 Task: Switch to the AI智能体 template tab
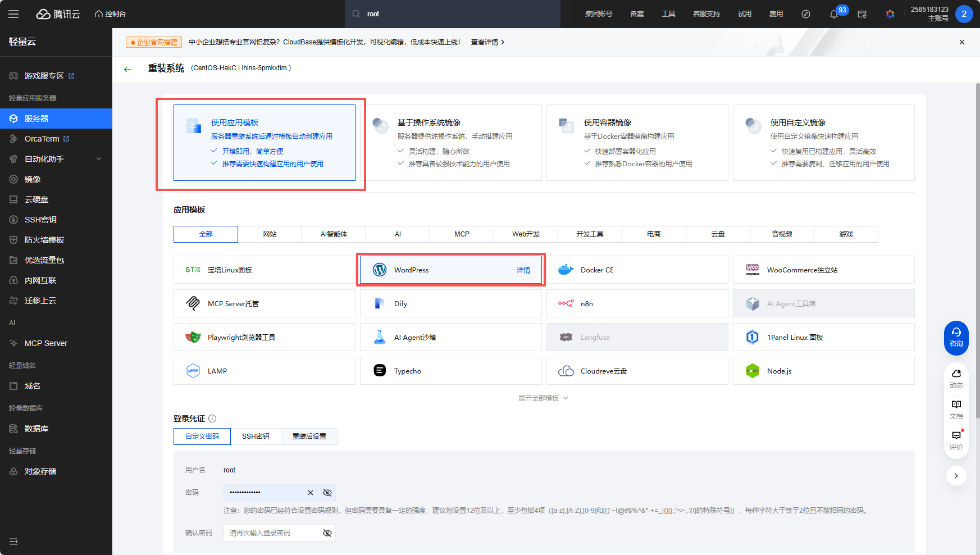click(334, 234)
